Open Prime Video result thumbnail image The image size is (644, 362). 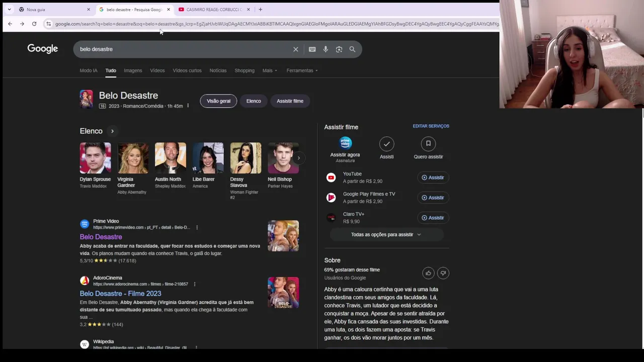(x=283, y=236)
